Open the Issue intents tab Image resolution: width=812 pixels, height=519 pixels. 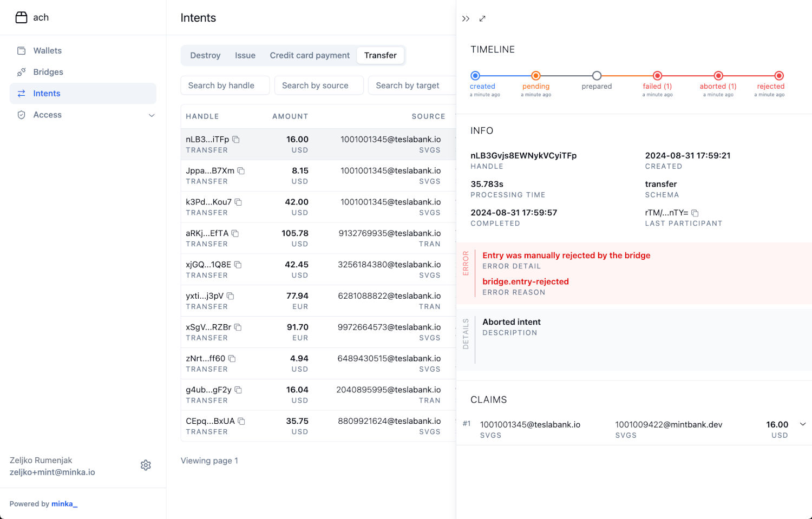pyautogui.click(x=245, y=55)
